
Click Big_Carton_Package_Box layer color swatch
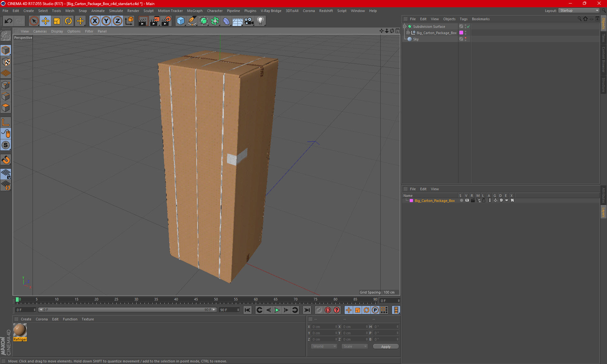click(411, 201)
